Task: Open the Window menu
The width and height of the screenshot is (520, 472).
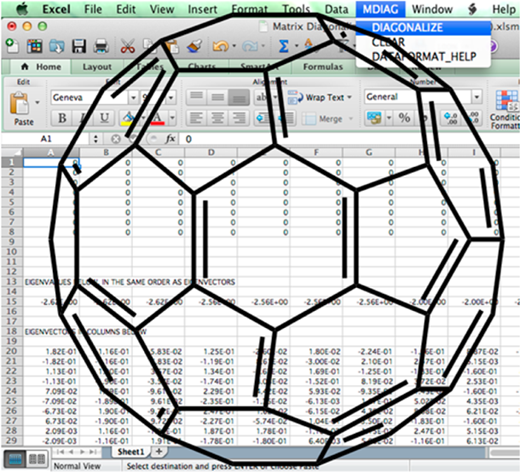Action: coord(432,9)
